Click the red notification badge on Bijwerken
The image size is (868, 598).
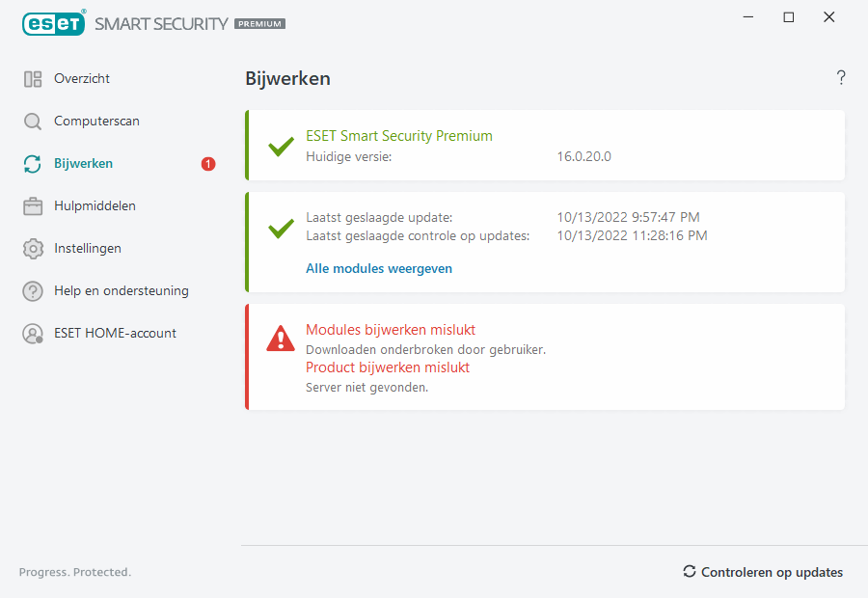208,164
